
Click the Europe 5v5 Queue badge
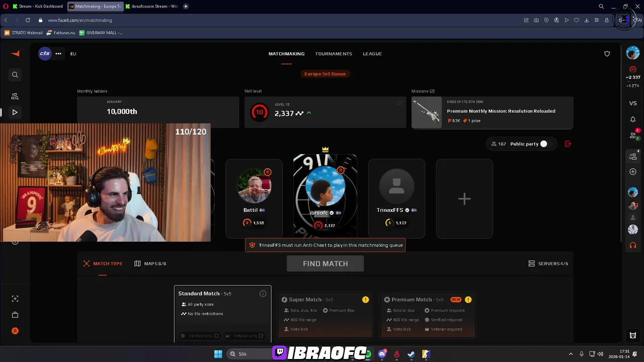click(325, 74)
